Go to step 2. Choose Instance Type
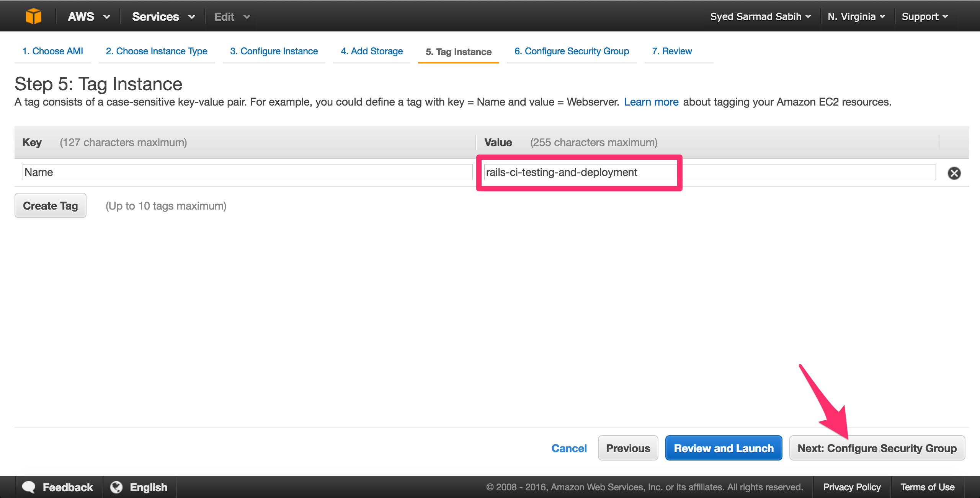980x498 pixels. coord(157,51)
